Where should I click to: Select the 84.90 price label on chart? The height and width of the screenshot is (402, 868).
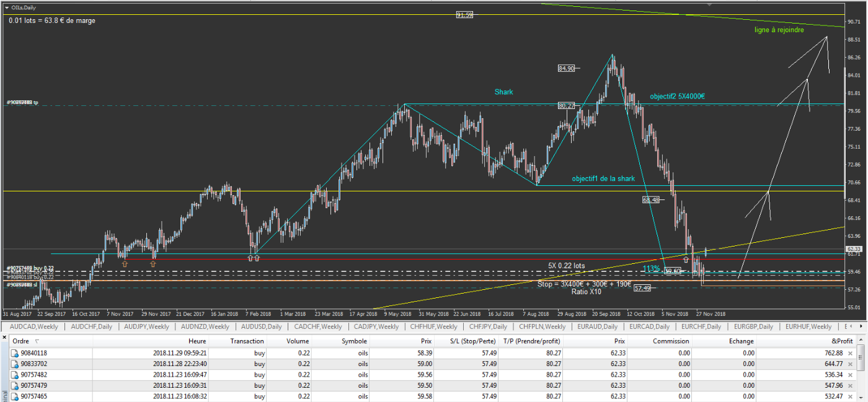click(x=566, y=68)
